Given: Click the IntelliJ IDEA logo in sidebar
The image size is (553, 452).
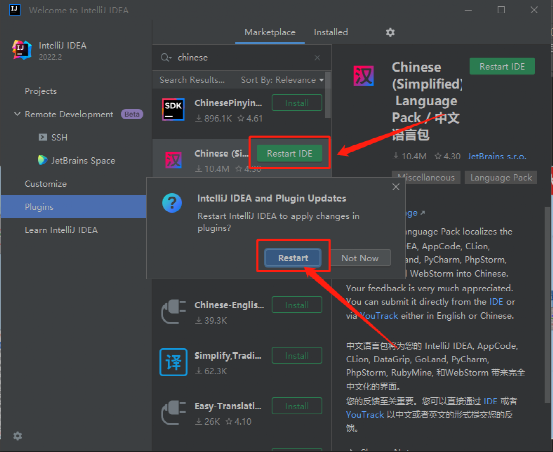Looking at the screenshot, I should click(x=22, y=50).
